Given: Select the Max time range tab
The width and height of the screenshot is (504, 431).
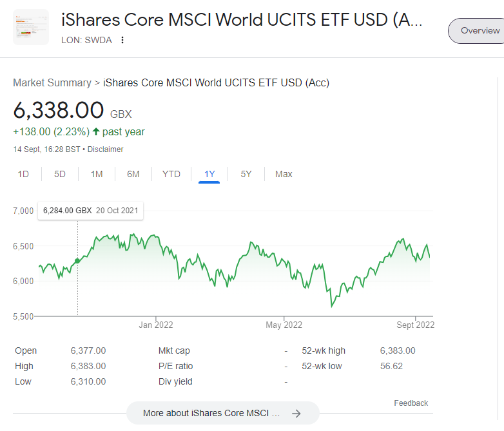Looking at the screenshot, I should click(x=284, y=174).
